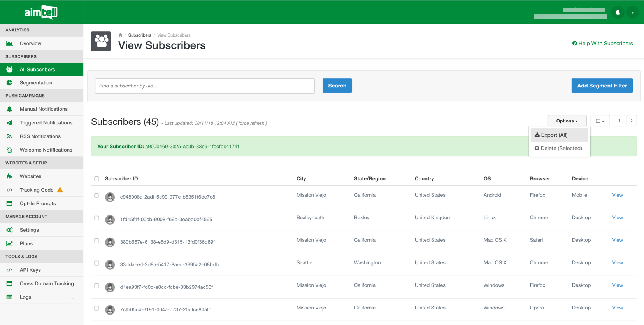Image resolution: width=644 pixels, height=325 pixels.
Task: Click the home breadcrumb icon
Action: click(x=120, y=35)
